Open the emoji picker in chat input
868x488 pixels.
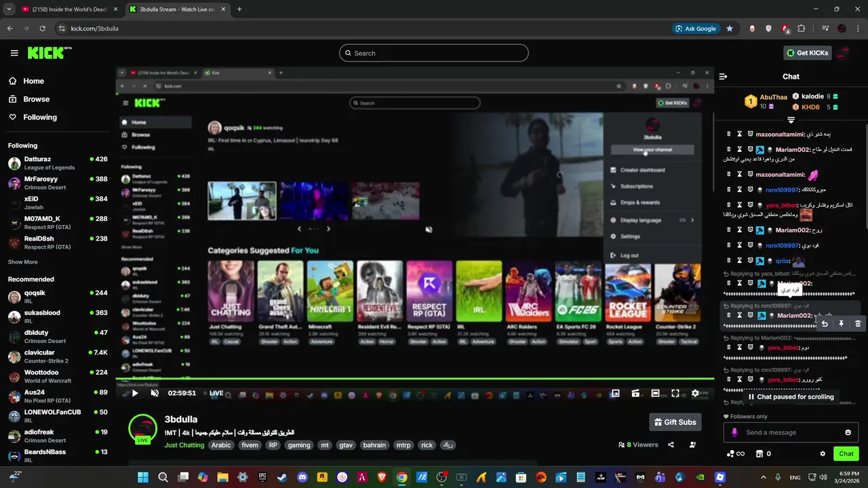click(848, 432)
